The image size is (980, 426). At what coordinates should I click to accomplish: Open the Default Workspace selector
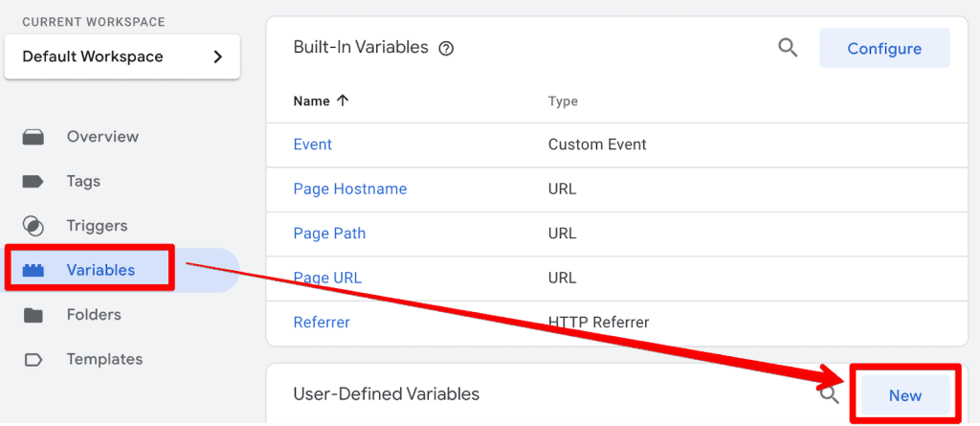click(122, 56)
